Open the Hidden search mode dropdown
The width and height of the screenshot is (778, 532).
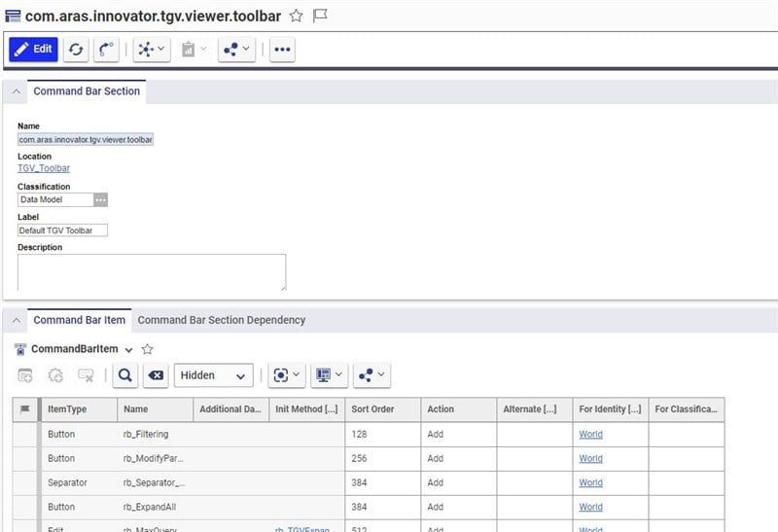tap(213, 375)
